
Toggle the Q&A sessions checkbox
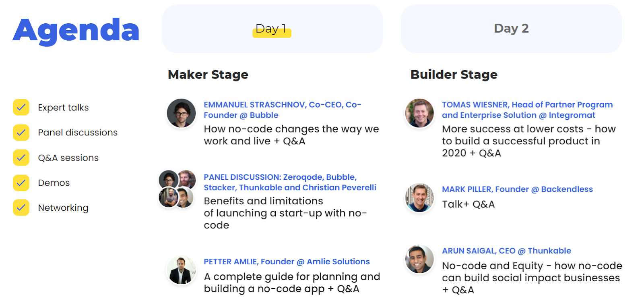21,158
